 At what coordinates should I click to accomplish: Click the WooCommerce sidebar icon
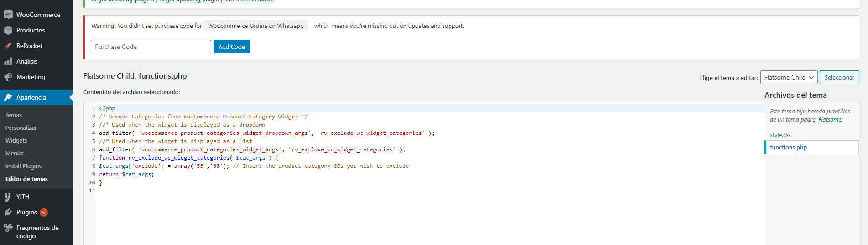[x=8, y=15]
